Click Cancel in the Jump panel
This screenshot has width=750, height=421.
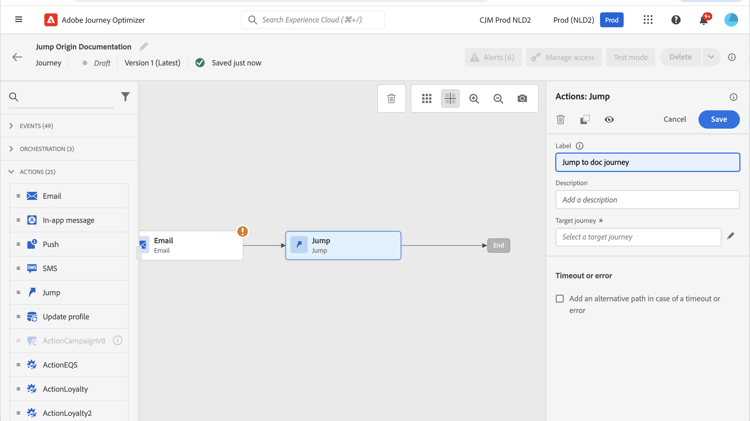[x=675, y=120]
